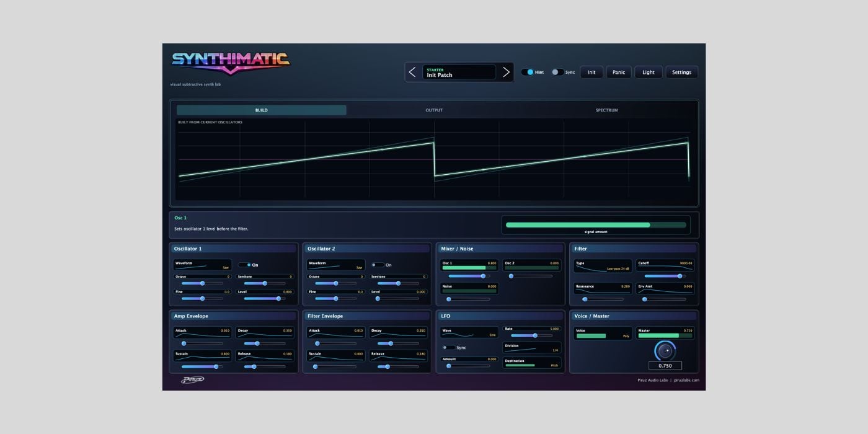Turn off Oscillator 1 On switch
This screenshot has height=434, width=868.
(244, 265)
